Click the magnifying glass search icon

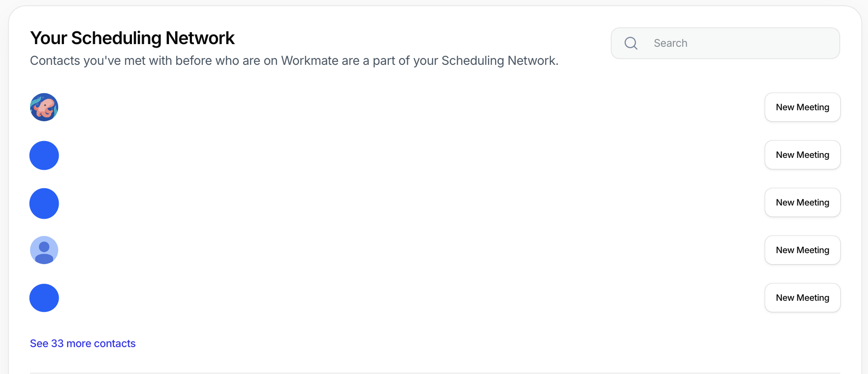631,43
